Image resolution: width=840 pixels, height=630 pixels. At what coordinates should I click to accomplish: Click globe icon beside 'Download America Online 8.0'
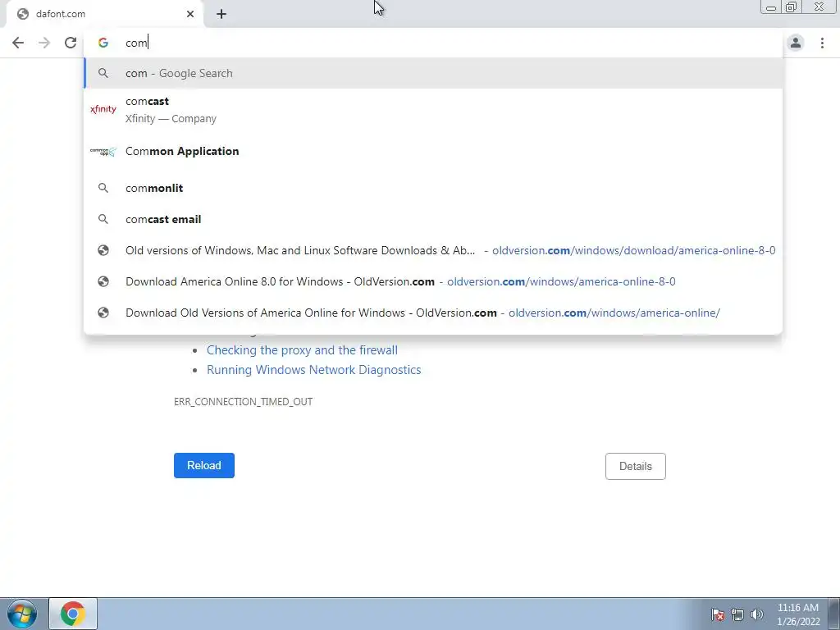(103, 281)
